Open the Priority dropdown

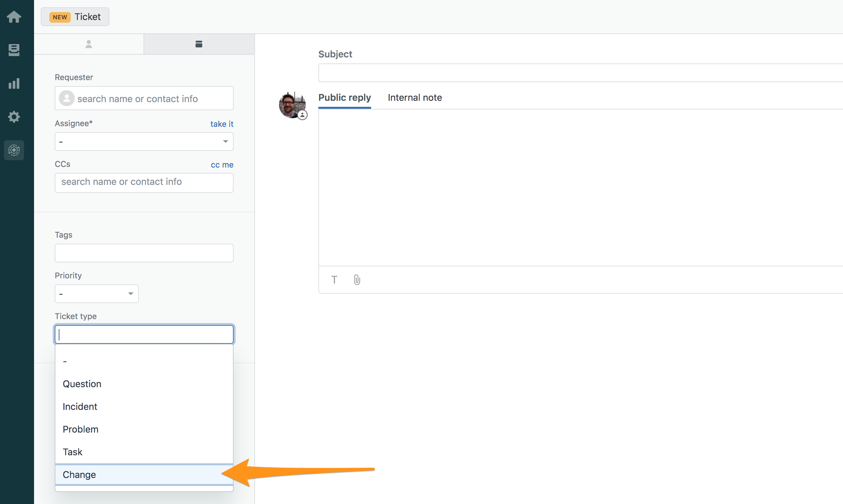click(97, 294)
